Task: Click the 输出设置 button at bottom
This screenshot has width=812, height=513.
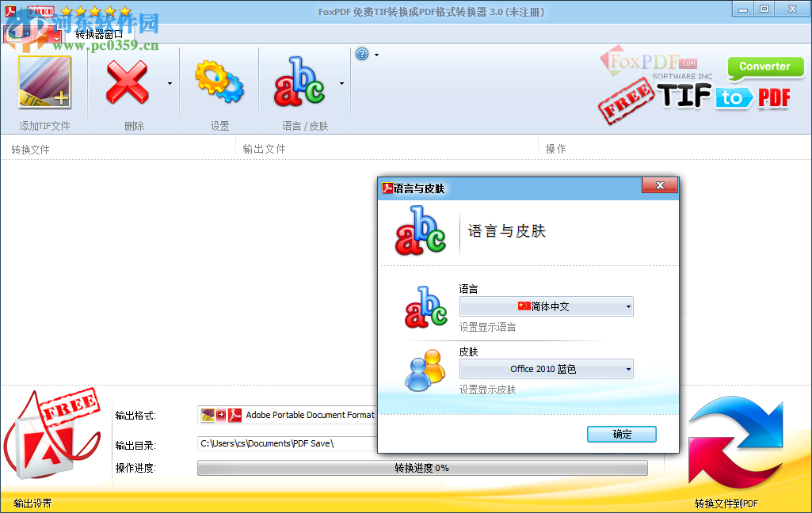Action: [x=32, y=502]
